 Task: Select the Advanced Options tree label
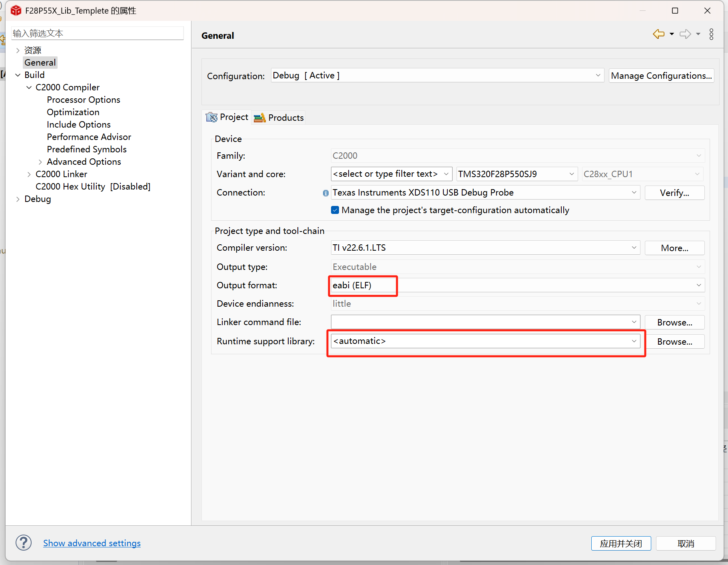click(x=84, y=162)
